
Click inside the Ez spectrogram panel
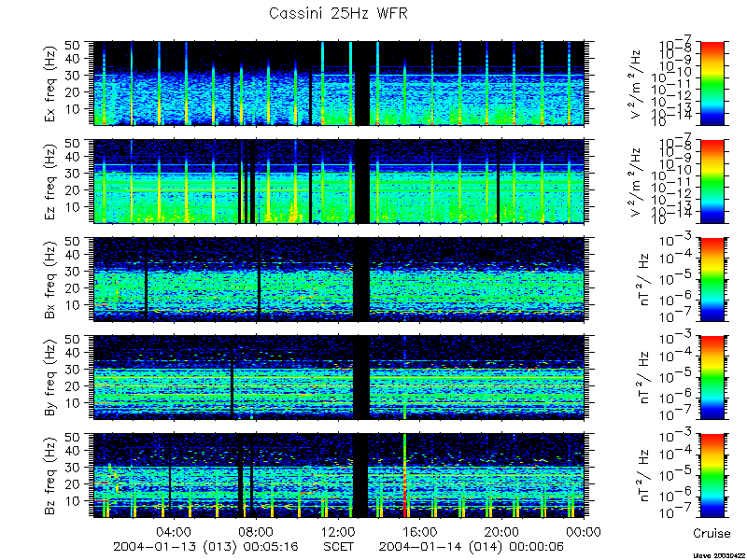click(x=339, y=181)
